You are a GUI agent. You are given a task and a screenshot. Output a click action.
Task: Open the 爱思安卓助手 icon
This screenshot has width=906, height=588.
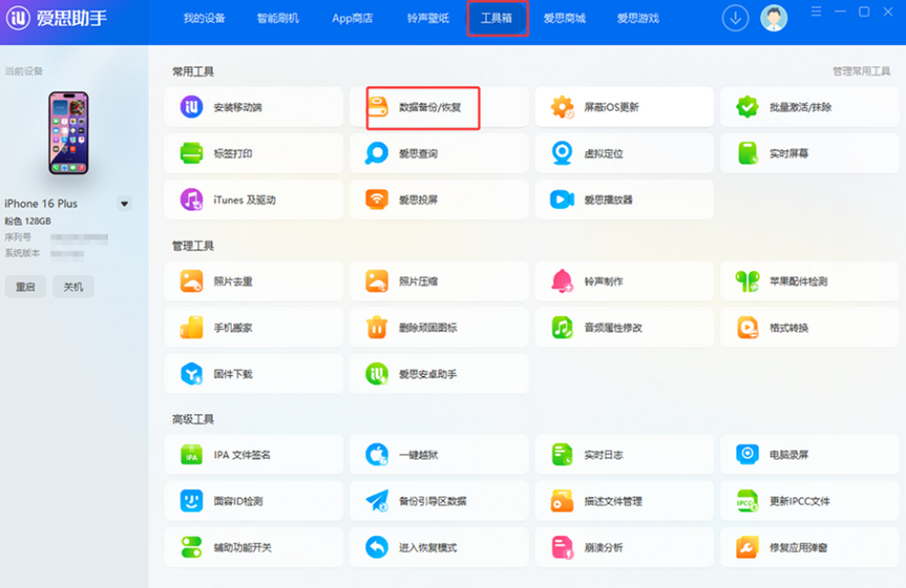pos(377,374)
